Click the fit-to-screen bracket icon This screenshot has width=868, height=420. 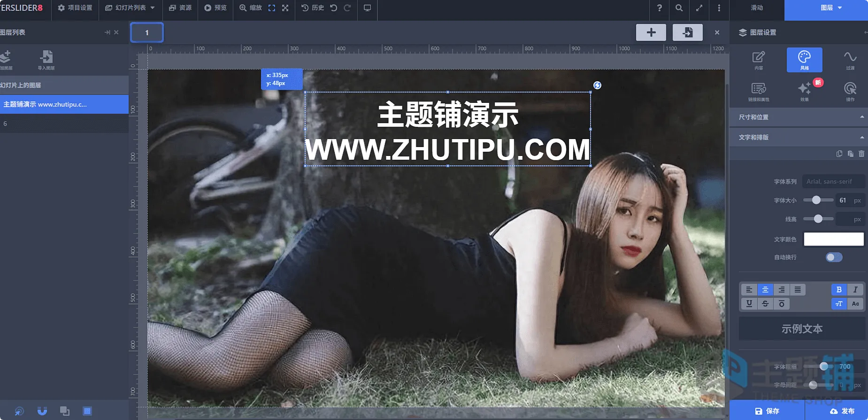[x=272, y=8]
